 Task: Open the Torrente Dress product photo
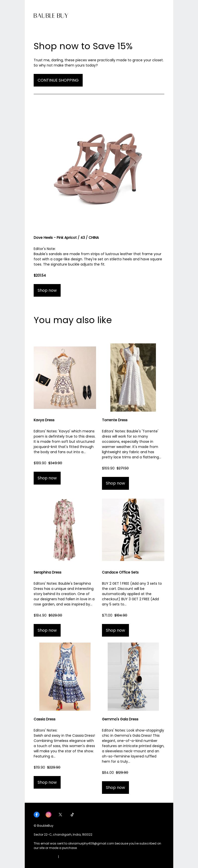click(133, 378)
